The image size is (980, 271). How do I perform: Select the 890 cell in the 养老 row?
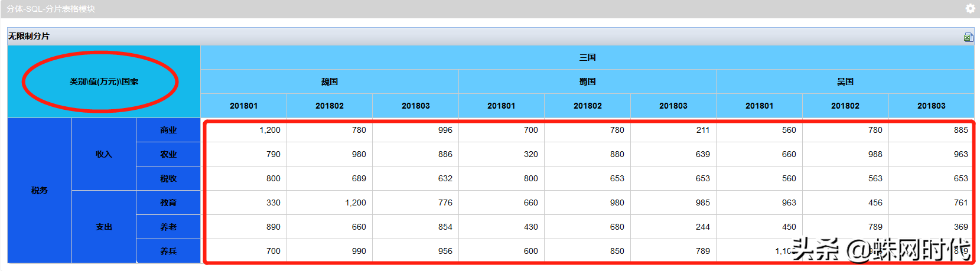pyautogui.click(x=244, y=227)
